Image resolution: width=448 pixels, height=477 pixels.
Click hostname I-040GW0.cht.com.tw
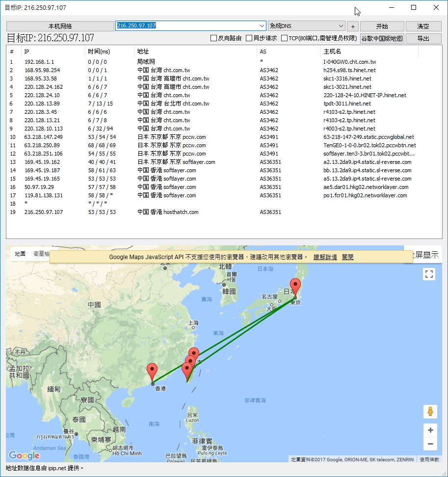point(350,62)
